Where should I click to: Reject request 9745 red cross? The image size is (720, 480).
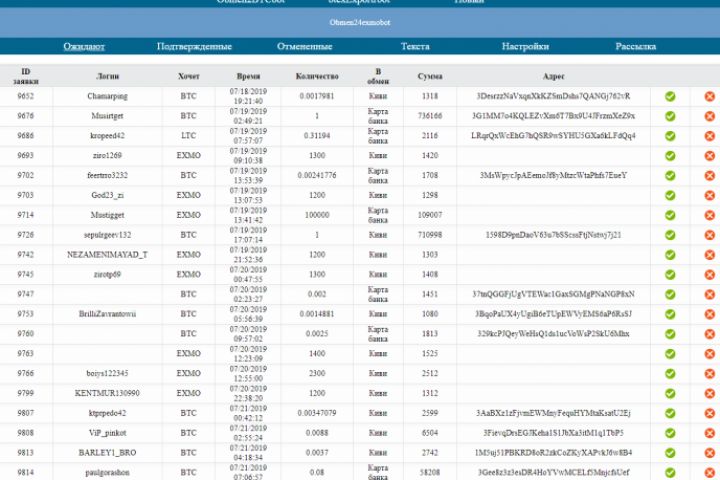pos(709,274)
